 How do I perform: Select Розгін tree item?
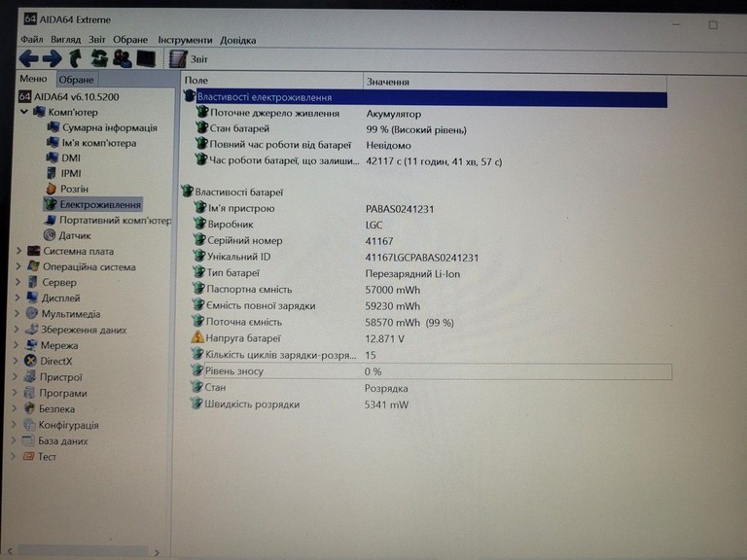point(67,189)
